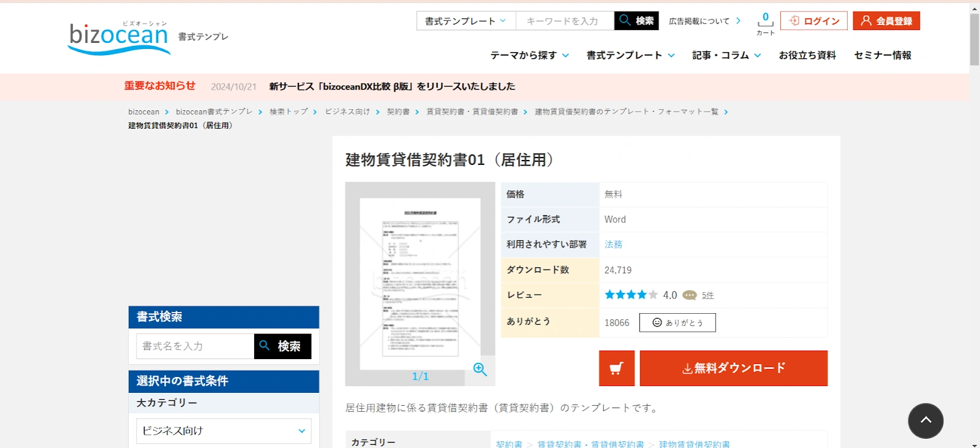Click the 無料ダウンロード button

point(734,368)
